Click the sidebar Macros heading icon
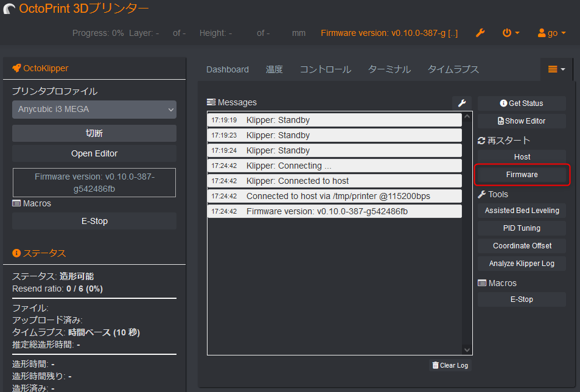This screenshot has width=580, height=392. pyautogui.click(x=16, y=203)
